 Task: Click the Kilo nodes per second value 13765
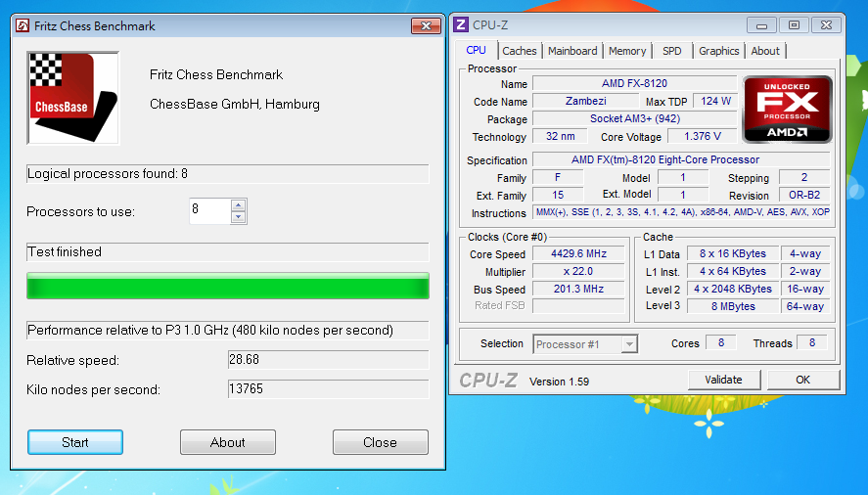click(328, 389)
